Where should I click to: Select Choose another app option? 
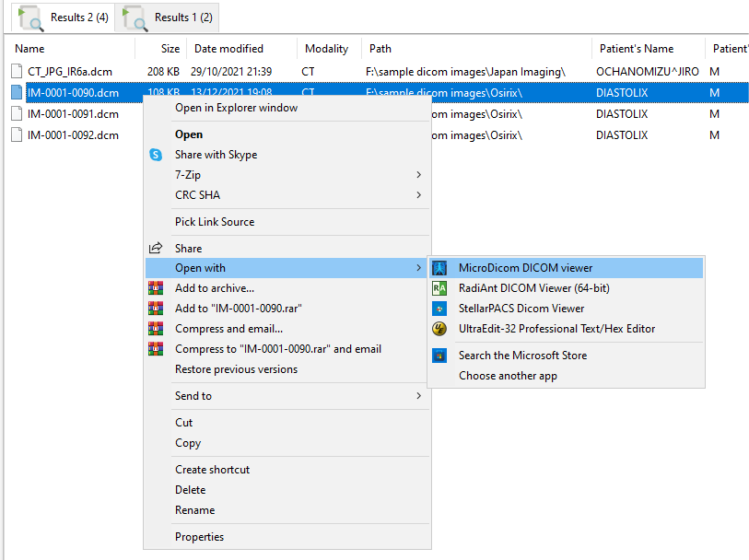508,376
